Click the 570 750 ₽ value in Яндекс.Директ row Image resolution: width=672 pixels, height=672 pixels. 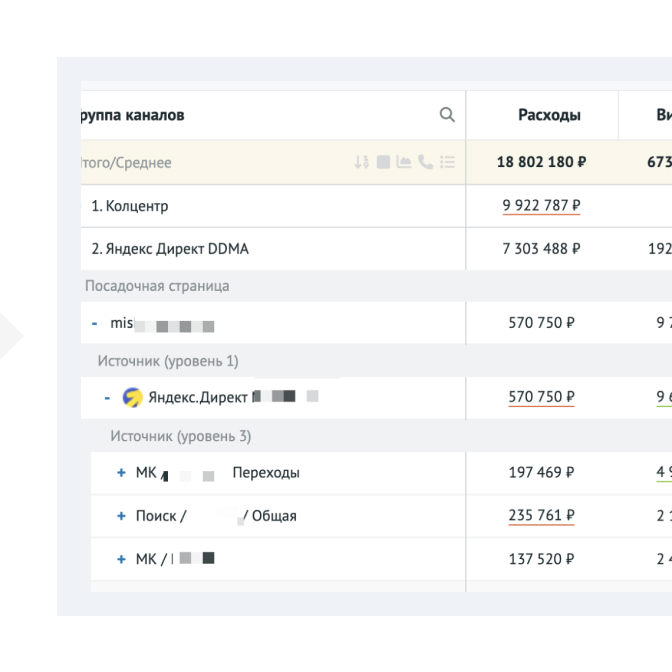(x=541, y=398)
